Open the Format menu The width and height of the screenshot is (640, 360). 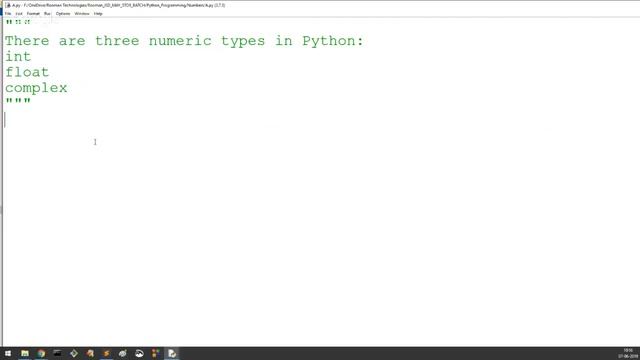33,13
